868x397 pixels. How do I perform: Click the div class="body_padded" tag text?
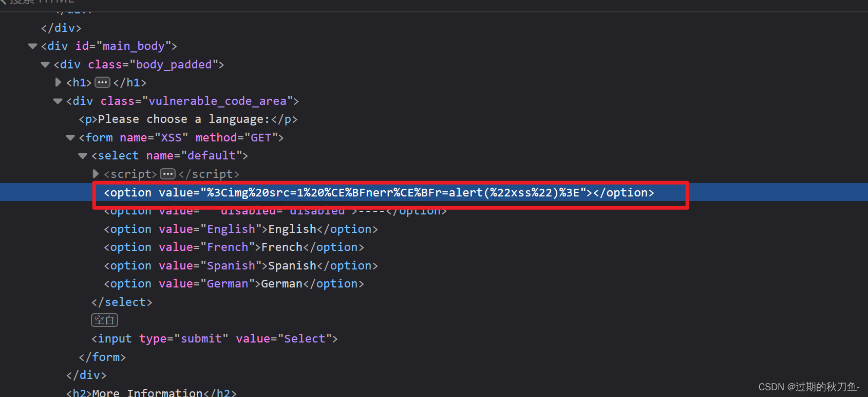(x=139, y=65)
